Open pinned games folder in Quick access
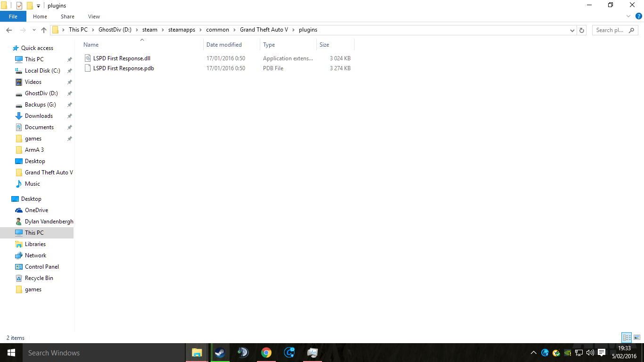The width and height of the screenshot is (644, 362). 33,139
